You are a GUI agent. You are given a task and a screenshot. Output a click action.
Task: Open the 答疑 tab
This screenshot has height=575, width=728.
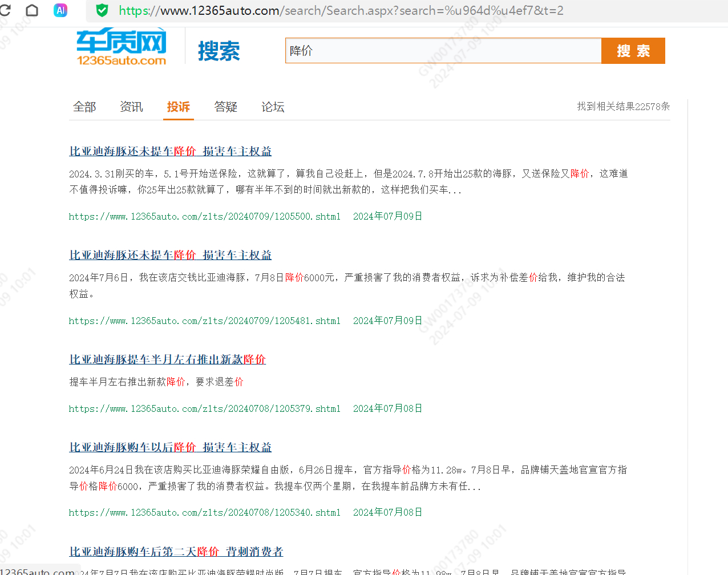[225, 107]
